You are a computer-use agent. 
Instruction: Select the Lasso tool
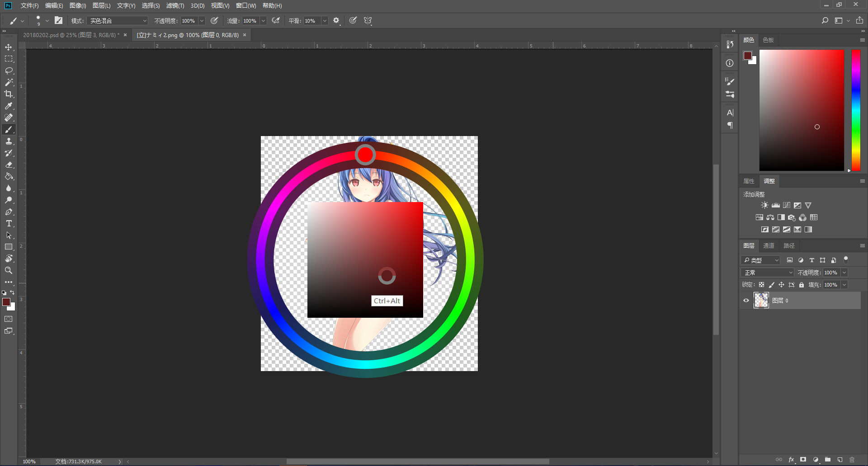click(9, 71)
